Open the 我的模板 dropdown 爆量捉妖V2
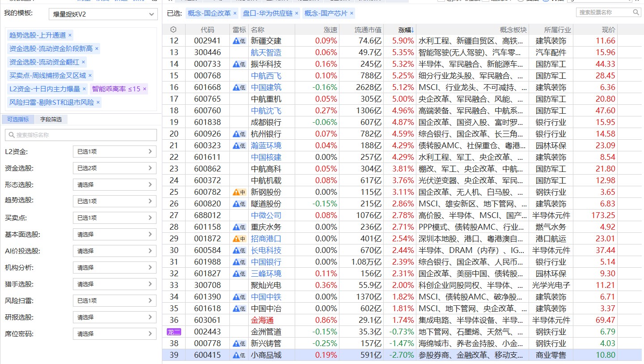 point(103,14)
